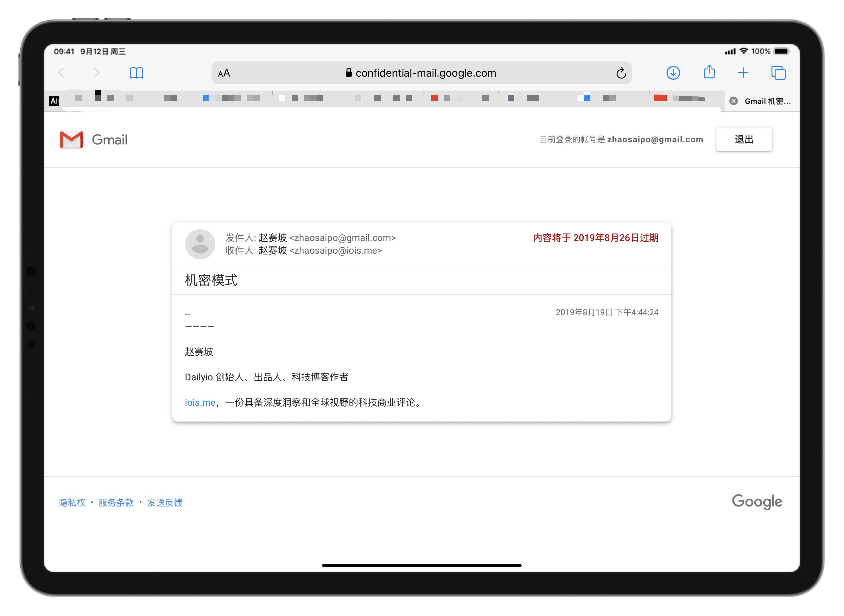Screen dimensions: 844x616
Task: Add a new tab with plus icon
Action: click(743, 73)
